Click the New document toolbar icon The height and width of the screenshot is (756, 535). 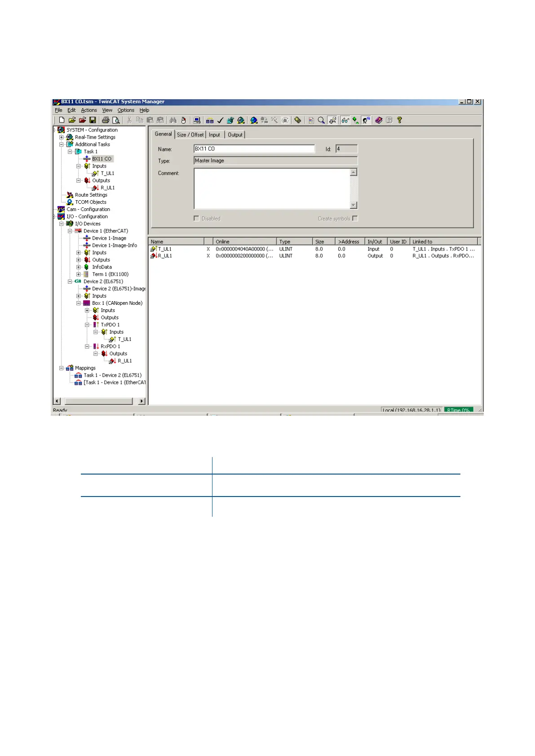pyautogui.click(x=62, y=120)
